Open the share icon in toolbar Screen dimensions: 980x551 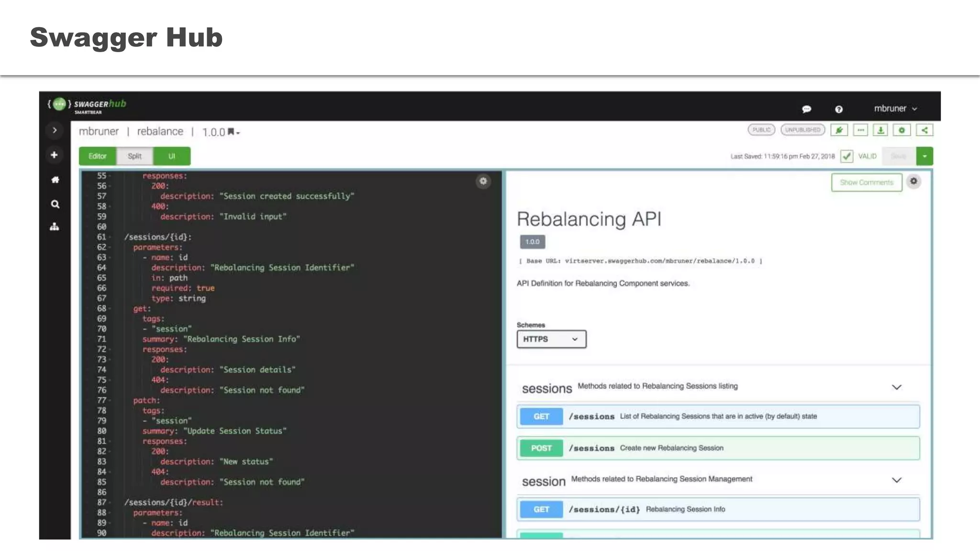[924, 130]
